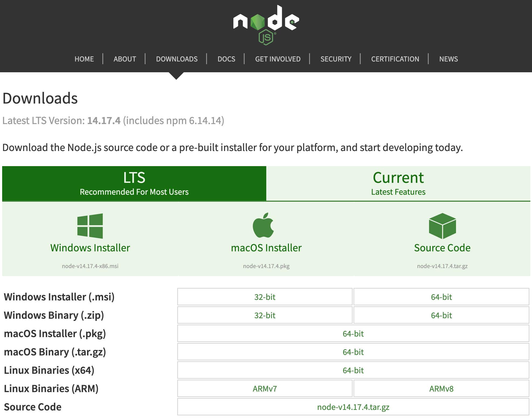Click the SECURITY navigation menu item
The width and height of the screenshot is (532, 418).
336,59
